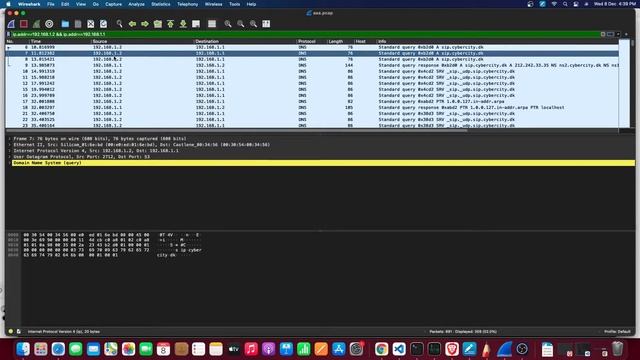Clear the display filter
Viewport: 640px width, 360px height.
(x=603, y=34)
